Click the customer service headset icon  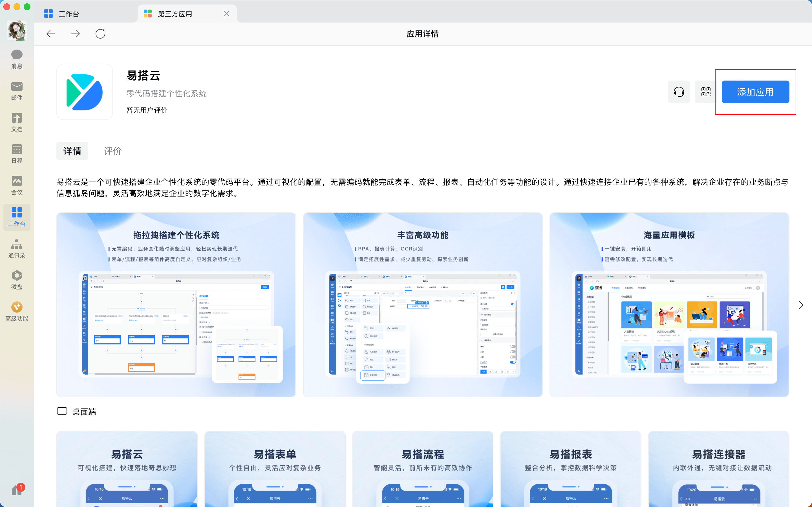point(678,92)
